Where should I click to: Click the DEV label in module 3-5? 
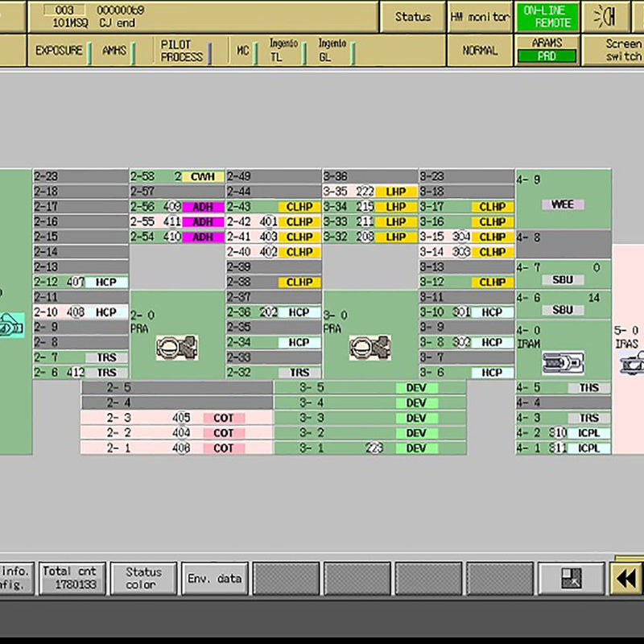pos(416,388)
